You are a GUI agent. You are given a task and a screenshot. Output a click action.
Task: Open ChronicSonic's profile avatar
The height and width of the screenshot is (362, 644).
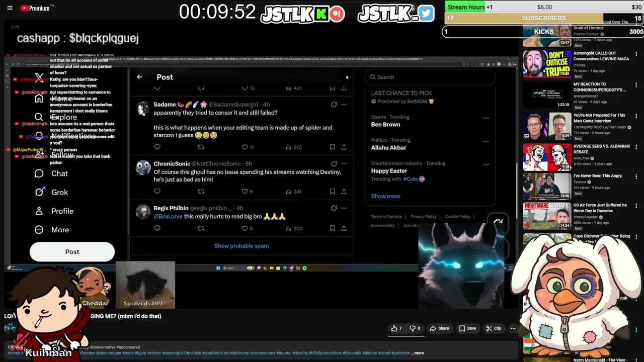143,167
